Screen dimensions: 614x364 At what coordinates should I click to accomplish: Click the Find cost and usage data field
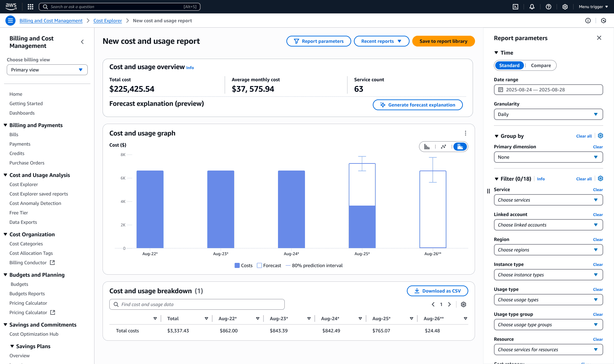coord(197,304)
